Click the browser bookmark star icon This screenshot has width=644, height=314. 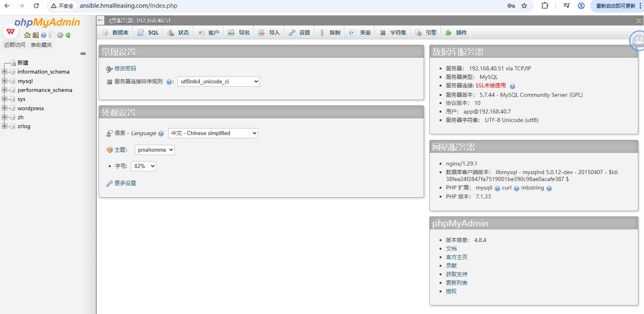click(524, 6)
